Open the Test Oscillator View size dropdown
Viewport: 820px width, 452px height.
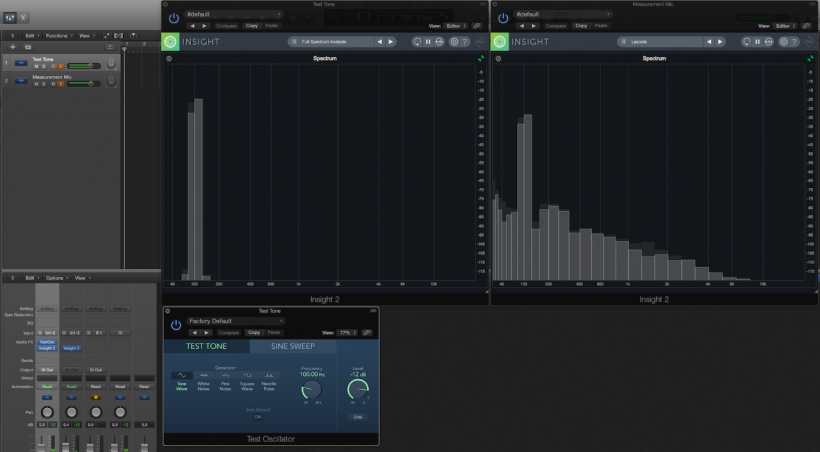(345, 332)
